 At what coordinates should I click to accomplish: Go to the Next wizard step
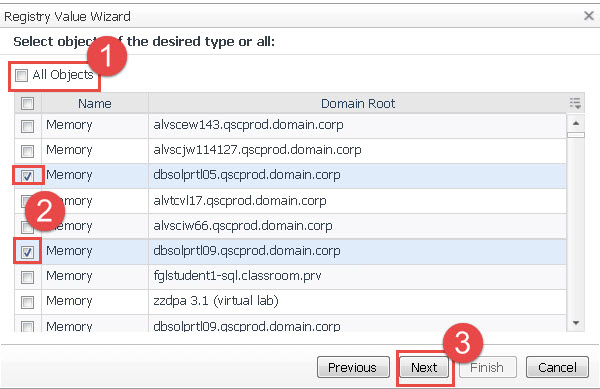[x=424, y=368]
